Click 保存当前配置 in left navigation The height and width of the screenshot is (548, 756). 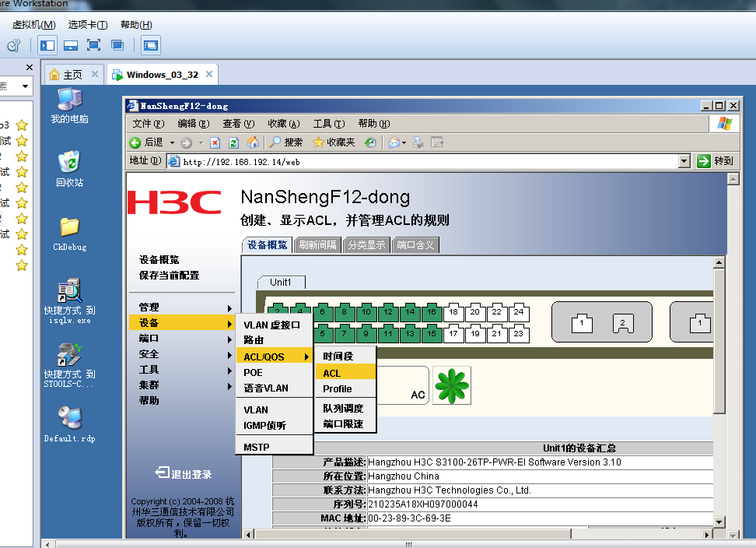coord(170,276)
